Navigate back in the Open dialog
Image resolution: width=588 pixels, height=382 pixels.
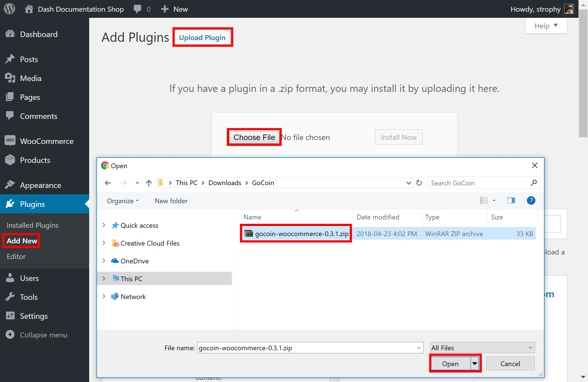point(108,183)
